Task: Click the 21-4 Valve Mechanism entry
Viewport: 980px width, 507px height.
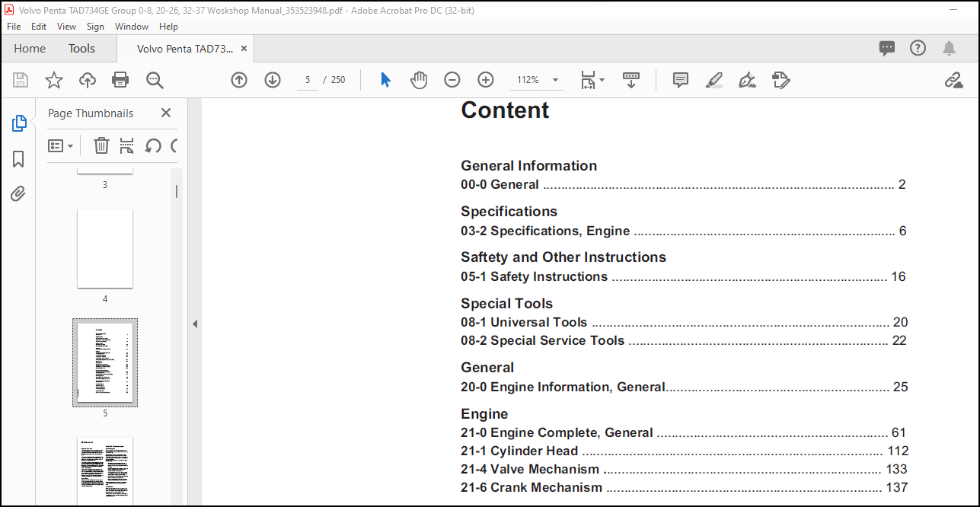Action: pyautogui.click(x=684, y=469)
